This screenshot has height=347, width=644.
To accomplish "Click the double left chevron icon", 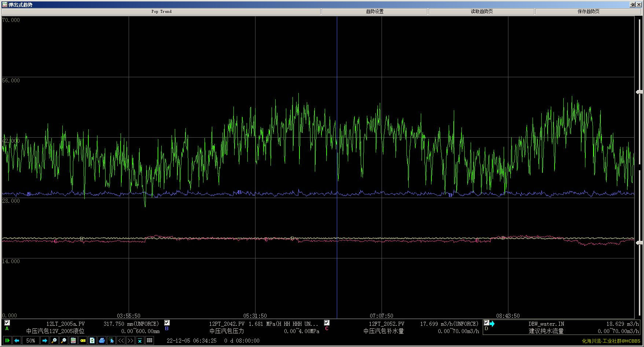I will coord(121,340).
